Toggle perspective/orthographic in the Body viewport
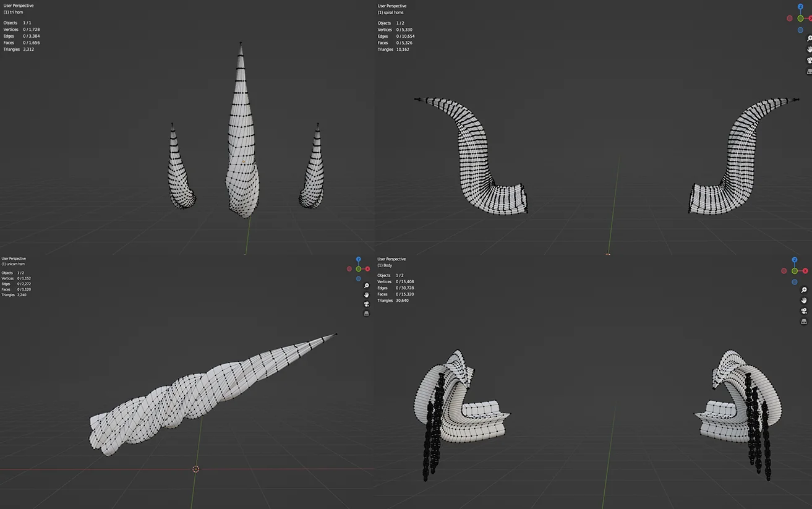The image size is (812, 509). [x=804, y=322]
